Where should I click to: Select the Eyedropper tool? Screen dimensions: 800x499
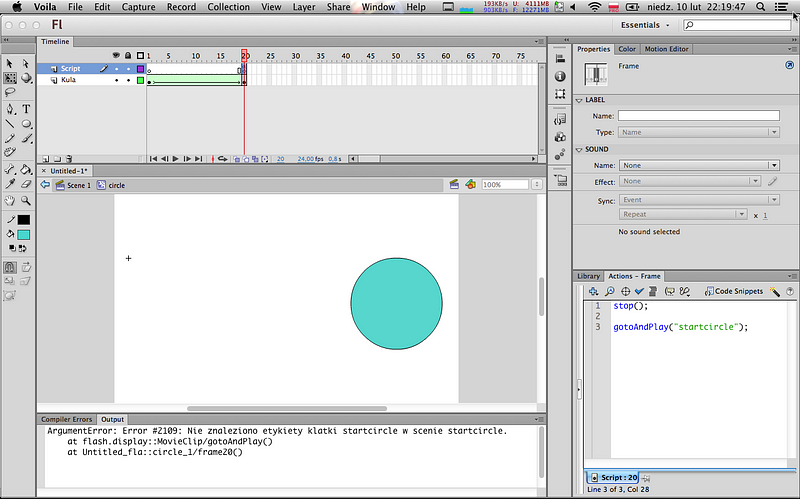click(x=10, y=184)
